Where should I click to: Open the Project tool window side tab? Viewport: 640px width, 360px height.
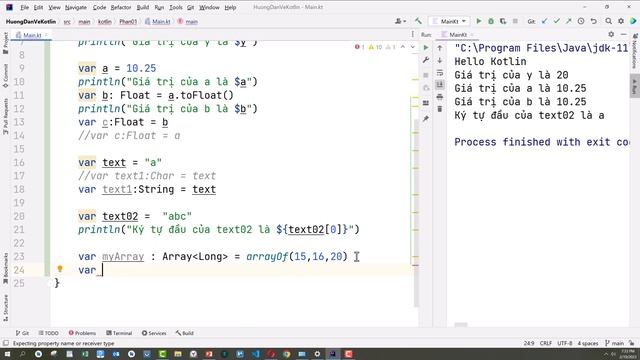5,43
